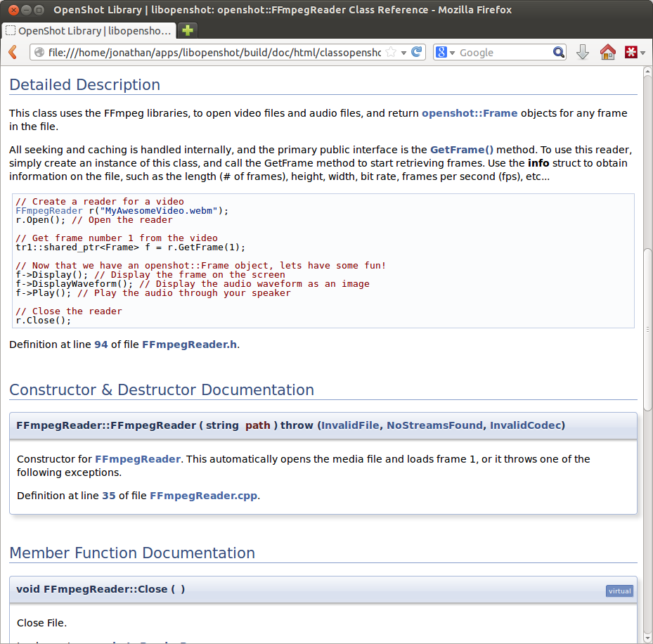
Task: Open the FFmpegReader.h file link
Action: tap(189, 344)
